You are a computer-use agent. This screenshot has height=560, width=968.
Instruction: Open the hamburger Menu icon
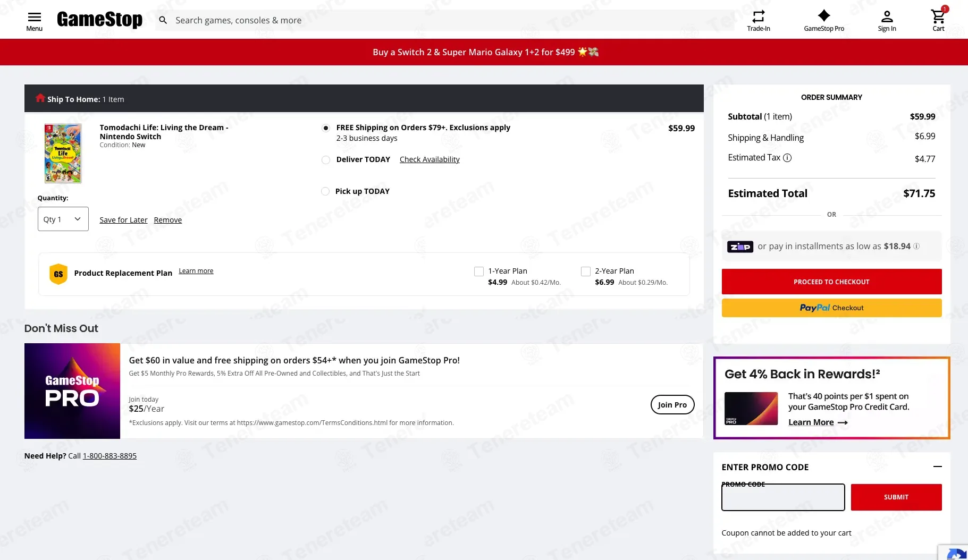click(x=34, y=17)
